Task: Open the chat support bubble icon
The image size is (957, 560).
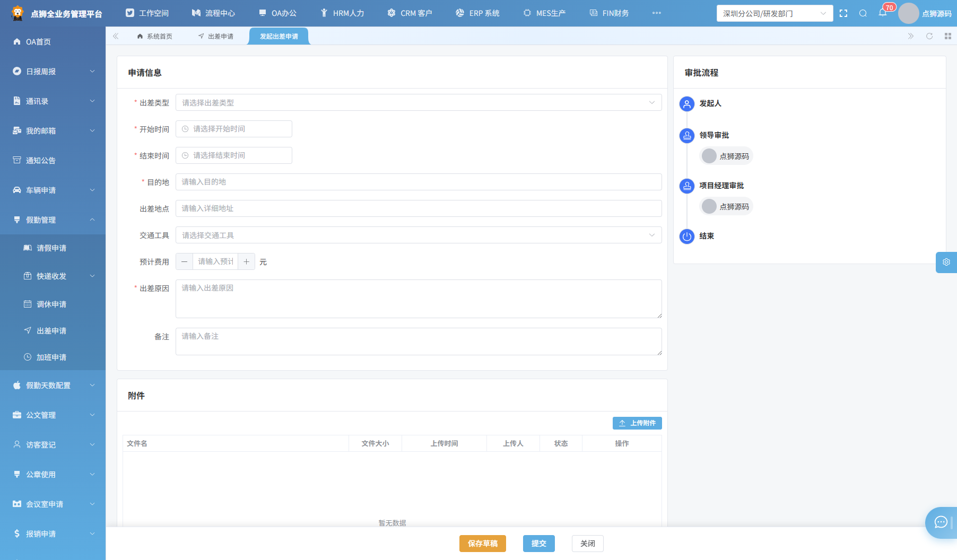Action: click(941, 522)
